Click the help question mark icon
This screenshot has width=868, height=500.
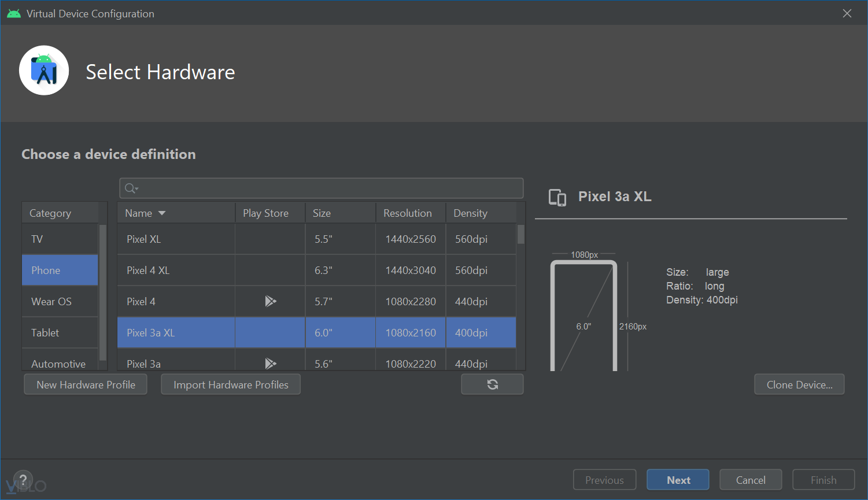tap(23, 480)
